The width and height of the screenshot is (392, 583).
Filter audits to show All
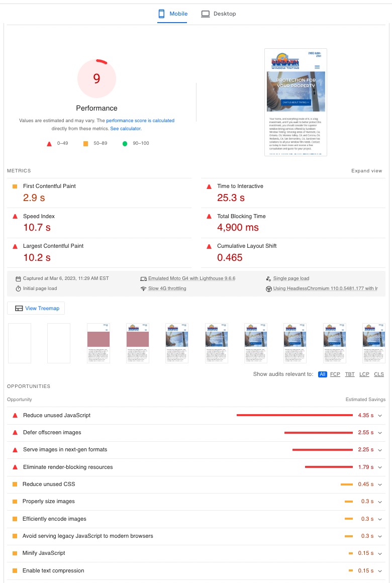pyautogui.click(x=322, y=374)
